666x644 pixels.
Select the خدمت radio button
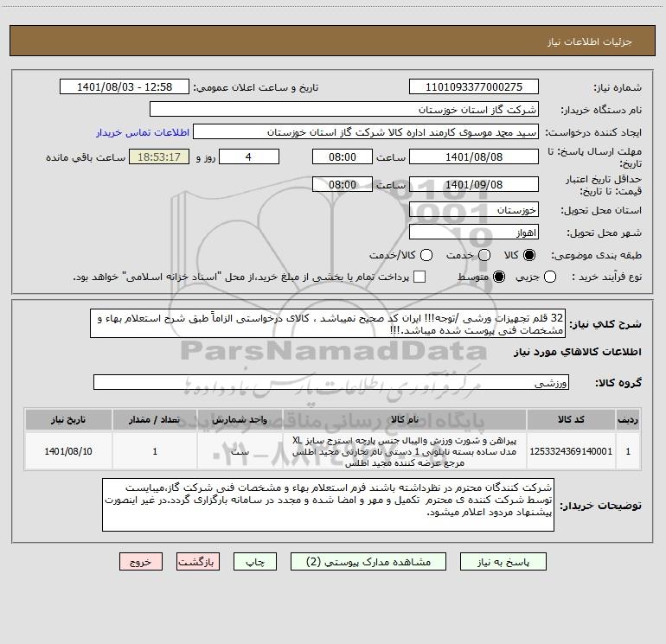pyautogui.click(x=484, y=255)
